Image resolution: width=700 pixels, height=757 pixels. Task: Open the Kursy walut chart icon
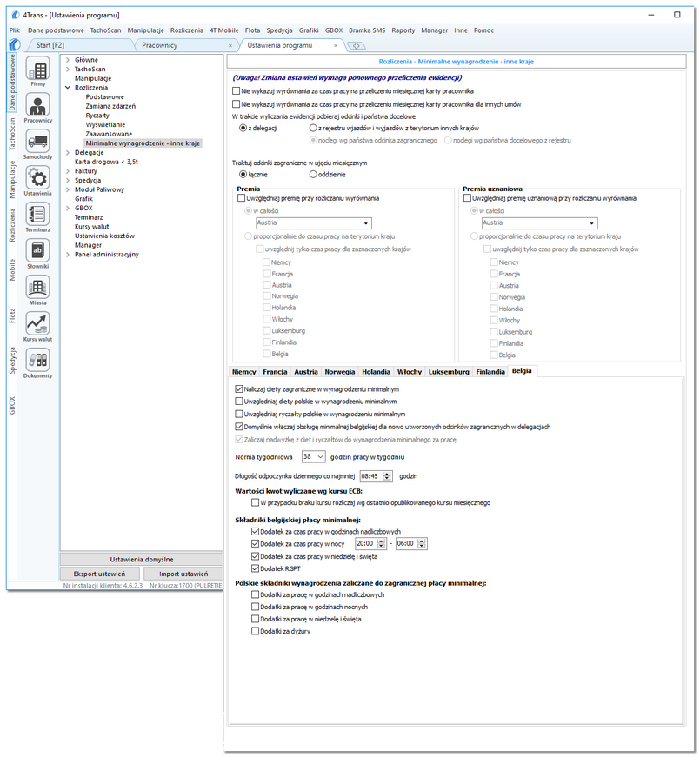37,324
